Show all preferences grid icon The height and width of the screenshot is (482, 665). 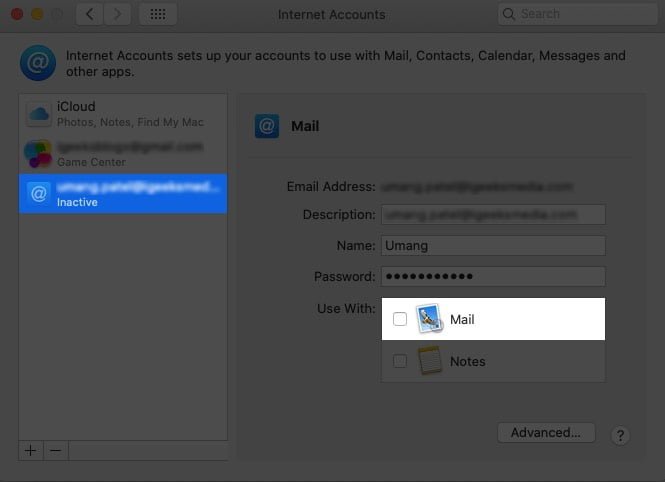(158, 14)
